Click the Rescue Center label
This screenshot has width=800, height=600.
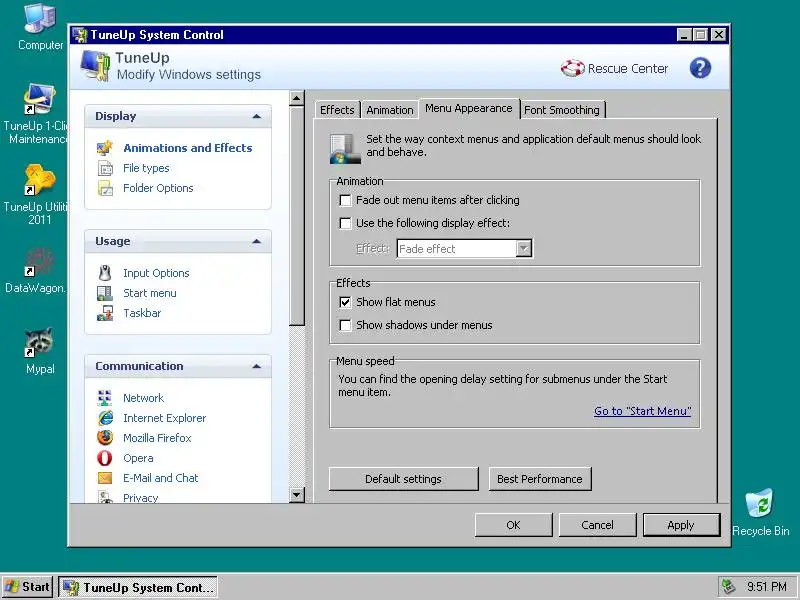[x=628, y=68]
